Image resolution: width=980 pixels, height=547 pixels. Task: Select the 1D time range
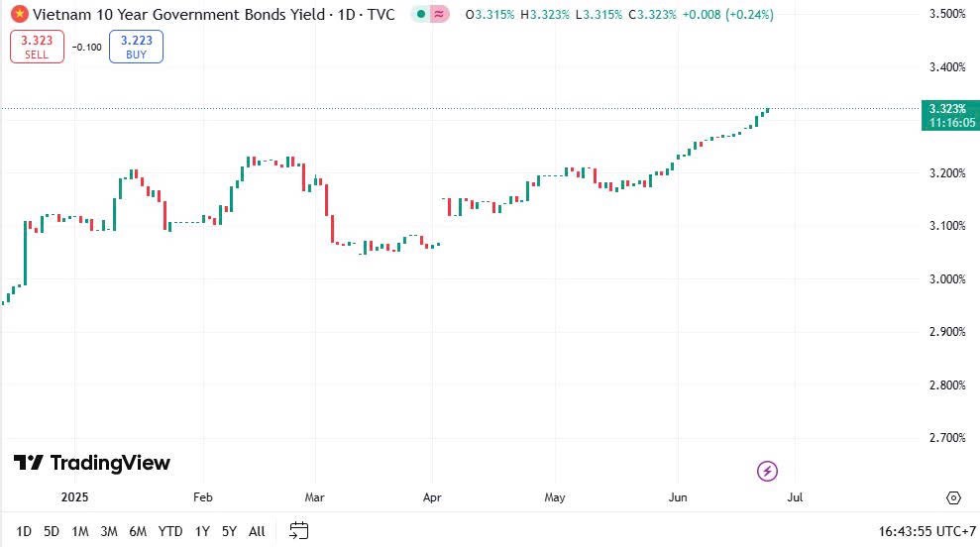coord(24,531)
